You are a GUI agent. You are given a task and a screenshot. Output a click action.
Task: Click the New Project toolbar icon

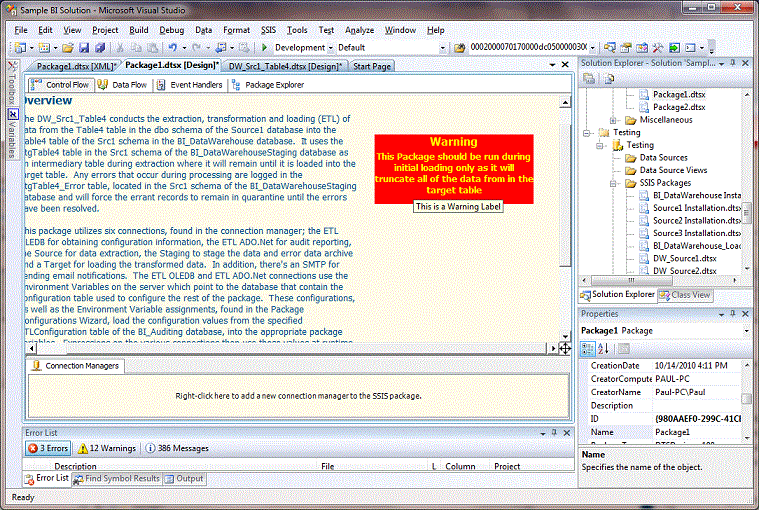click(x=20, y=47)
